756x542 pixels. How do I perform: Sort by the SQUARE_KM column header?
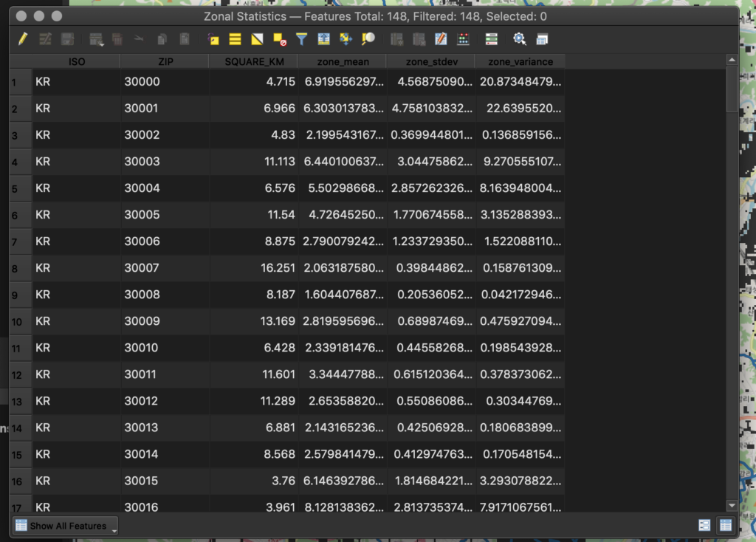tap(253, 62)
